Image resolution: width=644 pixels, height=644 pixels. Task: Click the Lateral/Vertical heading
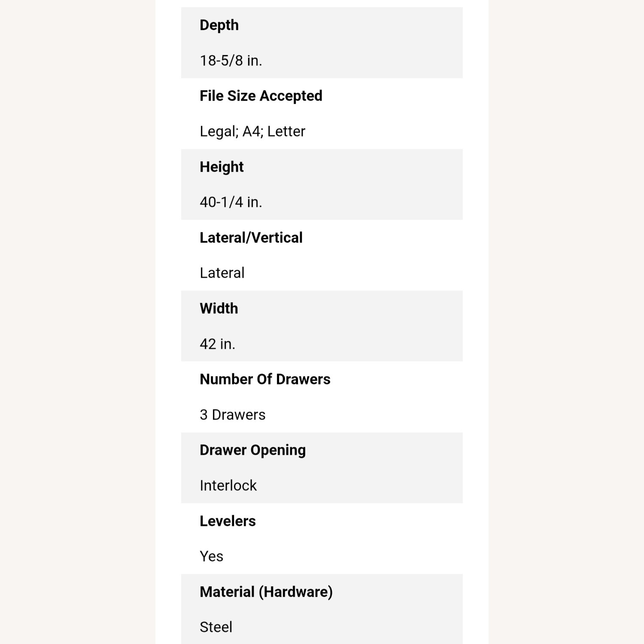coord(251,238)
